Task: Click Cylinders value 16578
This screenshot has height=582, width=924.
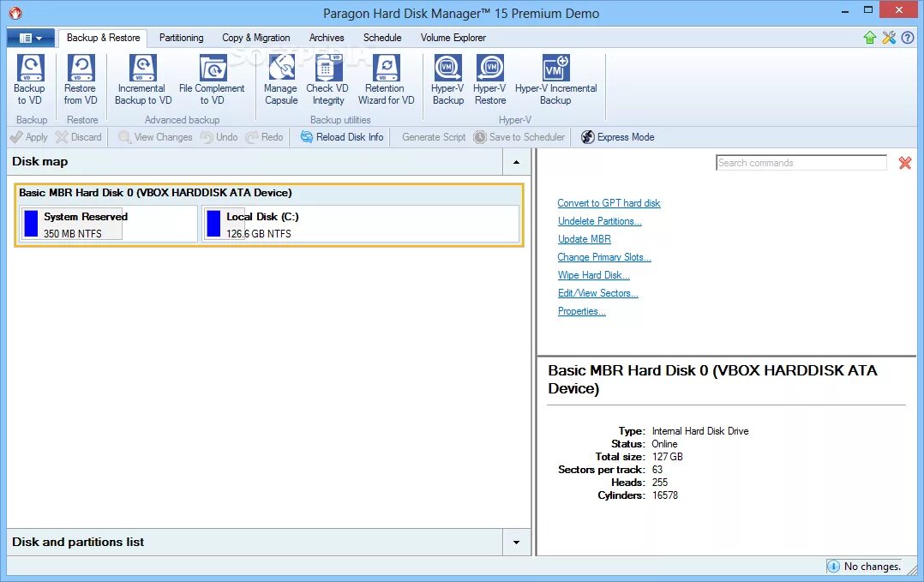Action: pyautogui.click(x=665, y=495)
